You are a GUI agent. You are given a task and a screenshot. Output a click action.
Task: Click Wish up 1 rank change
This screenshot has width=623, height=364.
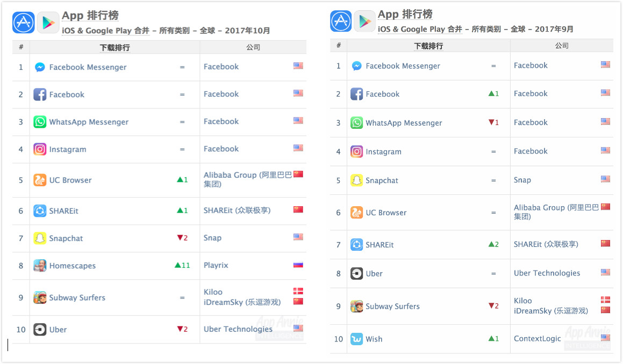pos(493,339)
